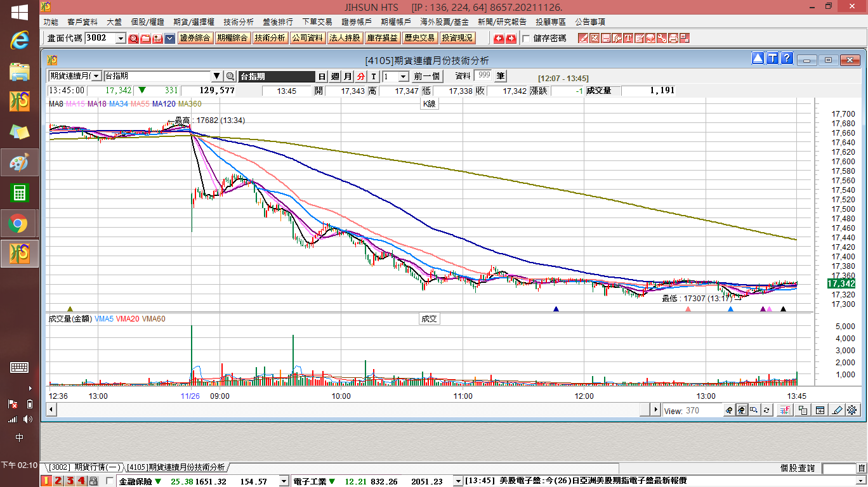
Task: Select the 日 daily period toggle
Action: 322,77
